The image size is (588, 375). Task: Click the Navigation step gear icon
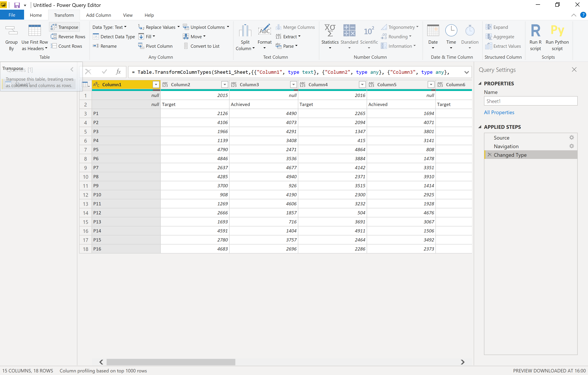point(571,146)
